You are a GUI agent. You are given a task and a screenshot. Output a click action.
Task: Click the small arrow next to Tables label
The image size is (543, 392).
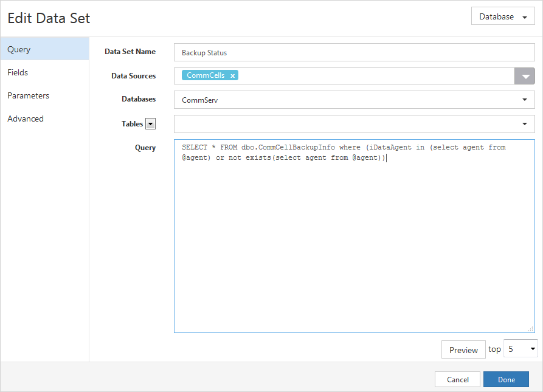[150, 123]
